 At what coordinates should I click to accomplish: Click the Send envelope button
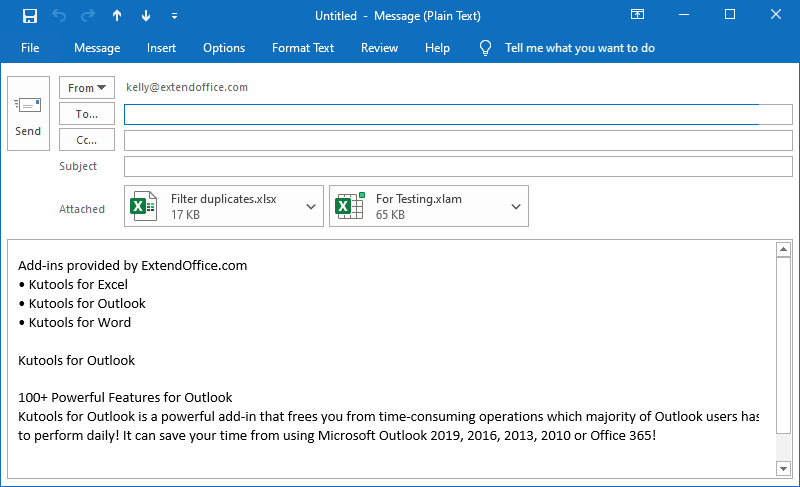click(x=28, y=114)
